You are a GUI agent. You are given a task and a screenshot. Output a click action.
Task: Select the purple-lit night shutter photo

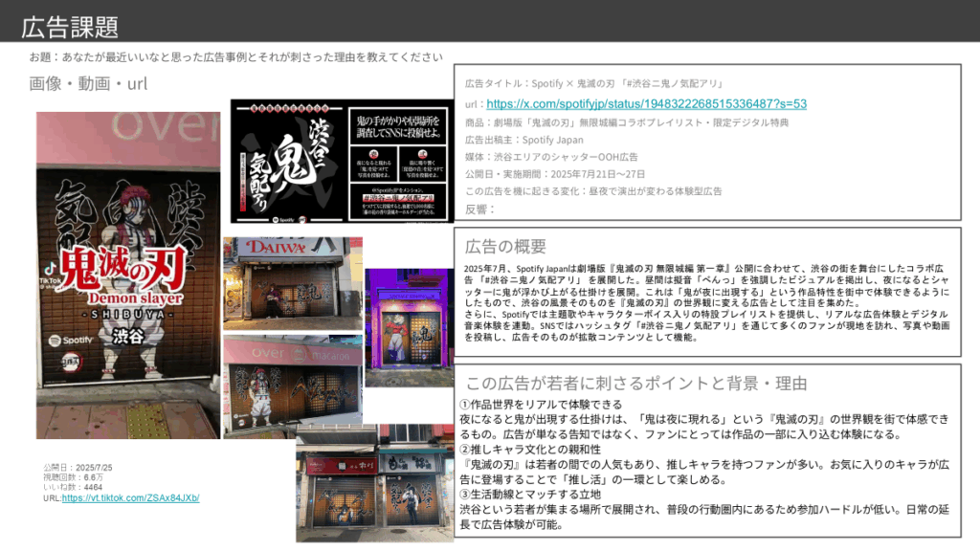409,327
